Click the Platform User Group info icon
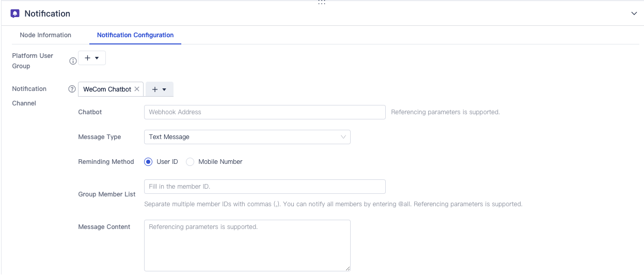 73,61
